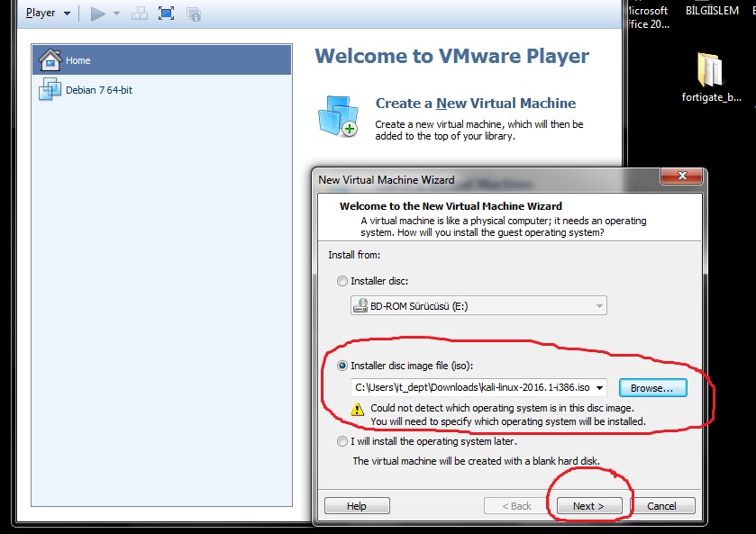This screenshot has width=756, height=534.
Task: Click the Home house icon
Action: tap(50, 59)
